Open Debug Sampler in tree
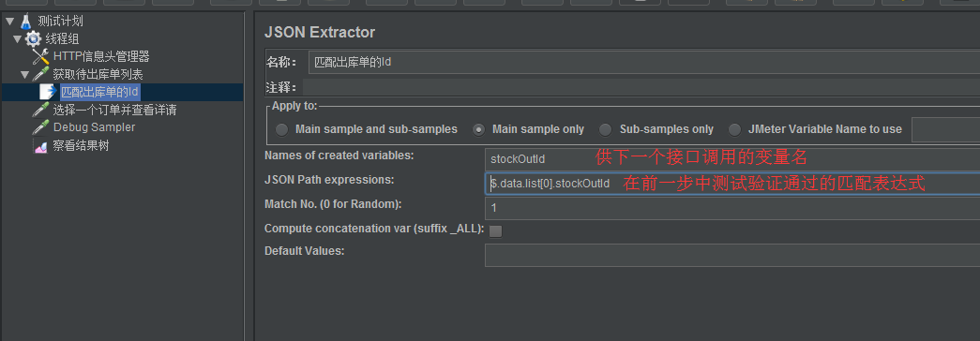The width and height of the screenshot is (980, 341). (95, 127)
